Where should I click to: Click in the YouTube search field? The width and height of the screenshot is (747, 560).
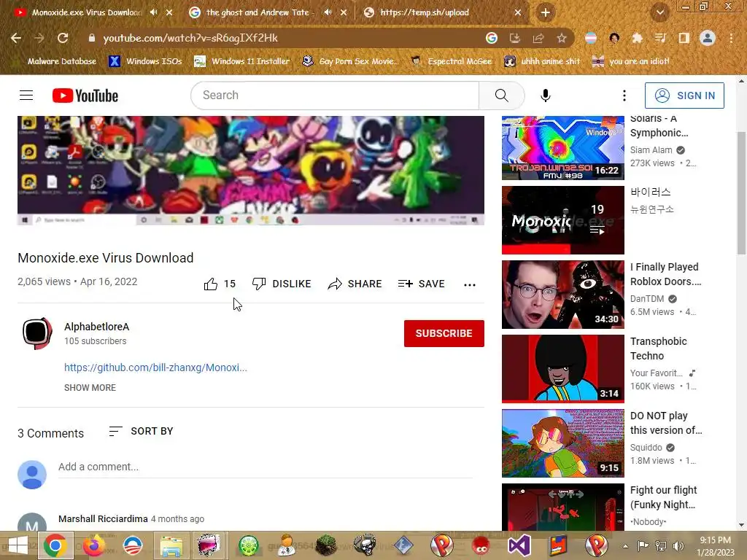coord(335,96)
